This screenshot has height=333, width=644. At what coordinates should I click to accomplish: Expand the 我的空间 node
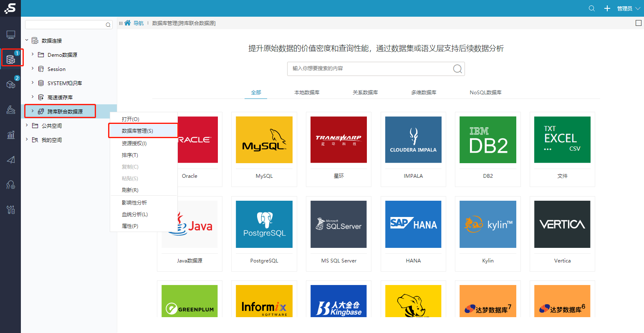[x=27, y=140]
